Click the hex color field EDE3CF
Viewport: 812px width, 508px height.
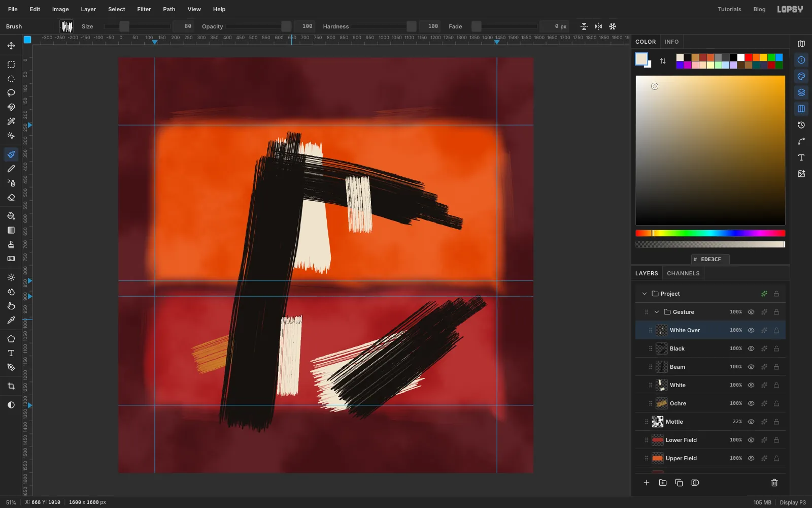coord(710,259)
